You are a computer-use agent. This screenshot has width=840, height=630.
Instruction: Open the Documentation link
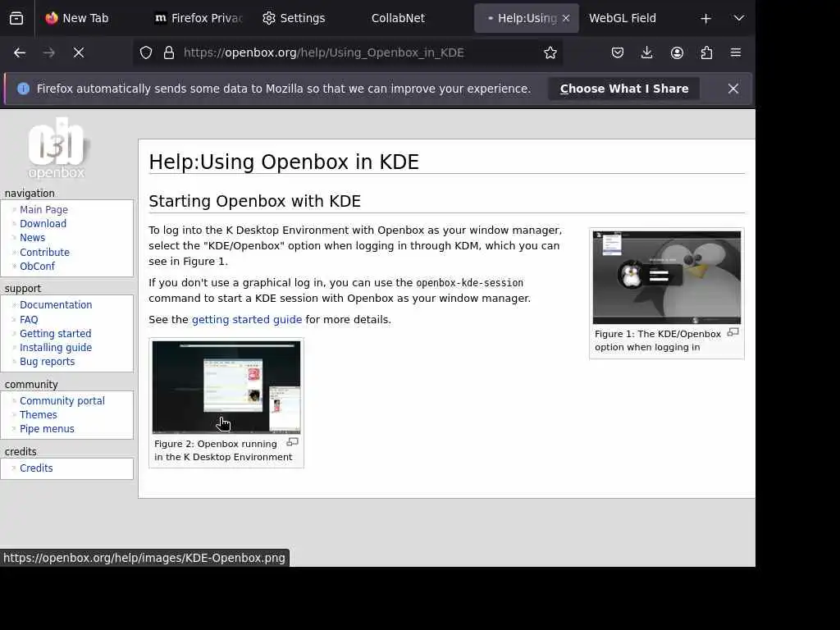56,305
